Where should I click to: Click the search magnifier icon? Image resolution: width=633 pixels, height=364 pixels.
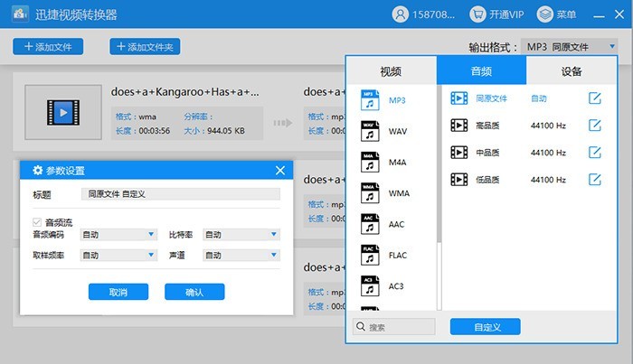tap(361, 326)
